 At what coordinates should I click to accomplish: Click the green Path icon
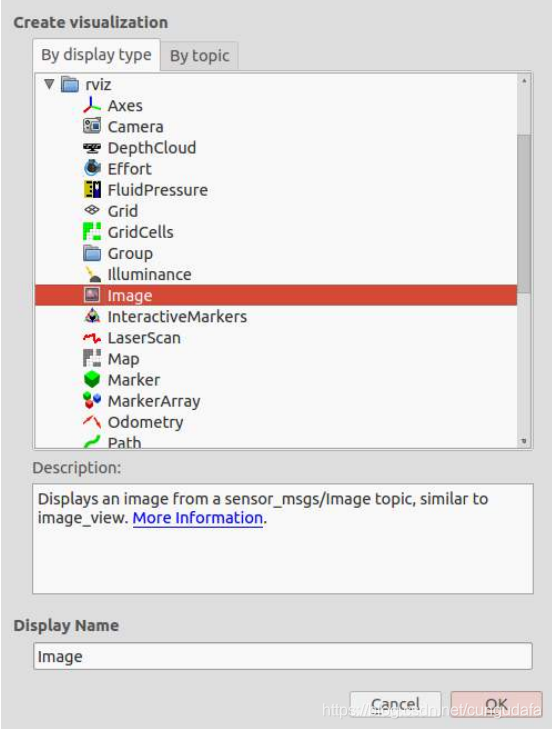(x=92, y=442)
